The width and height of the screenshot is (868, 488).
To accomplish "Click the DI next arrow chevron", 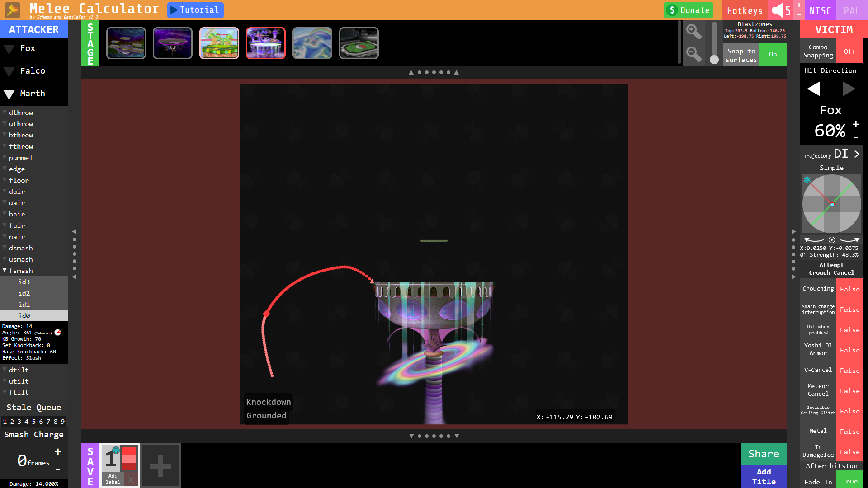I will point(856,154).
